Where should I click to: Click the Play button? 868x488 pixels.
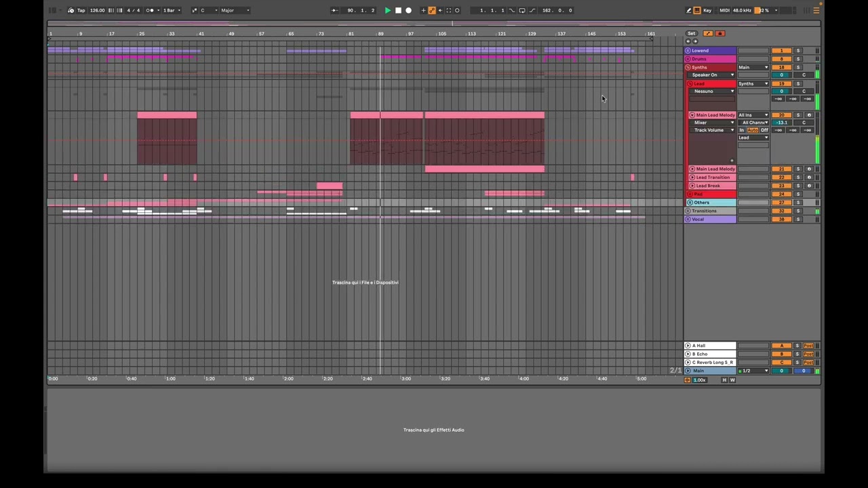pyautogui.click(x=387, y=10)
